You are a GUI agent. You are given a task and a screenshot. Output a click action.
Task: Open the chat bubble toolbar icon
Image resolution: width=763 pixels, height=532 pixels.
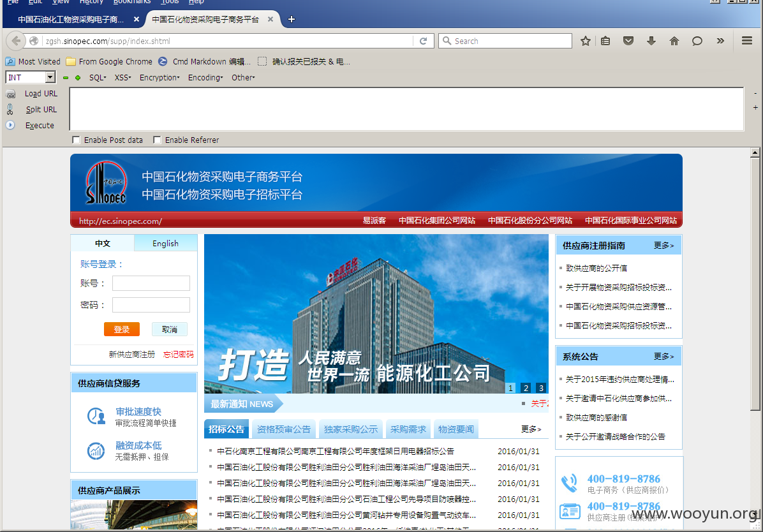tap(697, 41)
